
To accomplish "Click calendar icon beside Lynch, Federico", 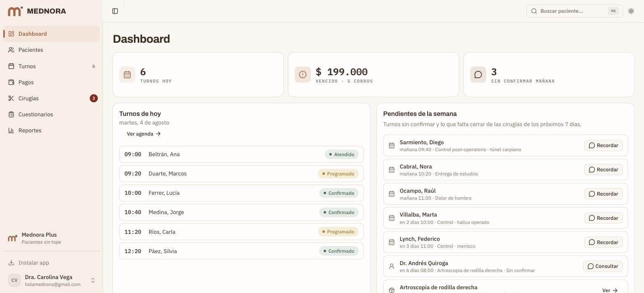I will (391, 242).
